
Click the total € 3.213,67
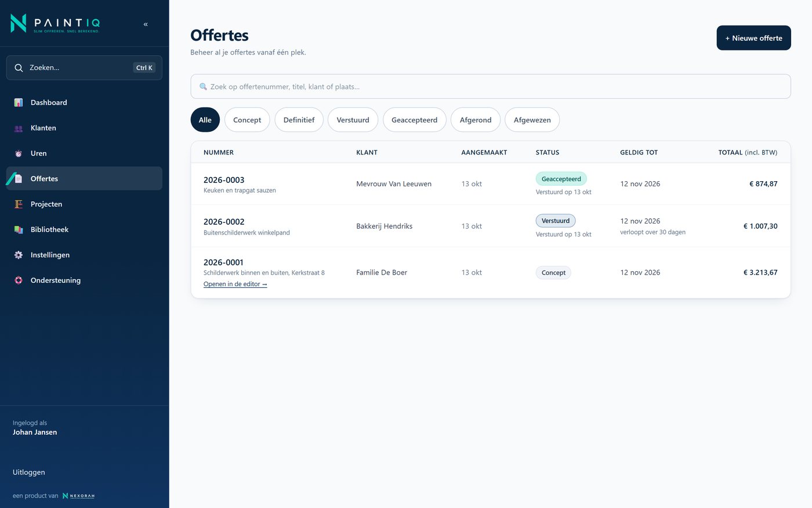click(760, 272)
